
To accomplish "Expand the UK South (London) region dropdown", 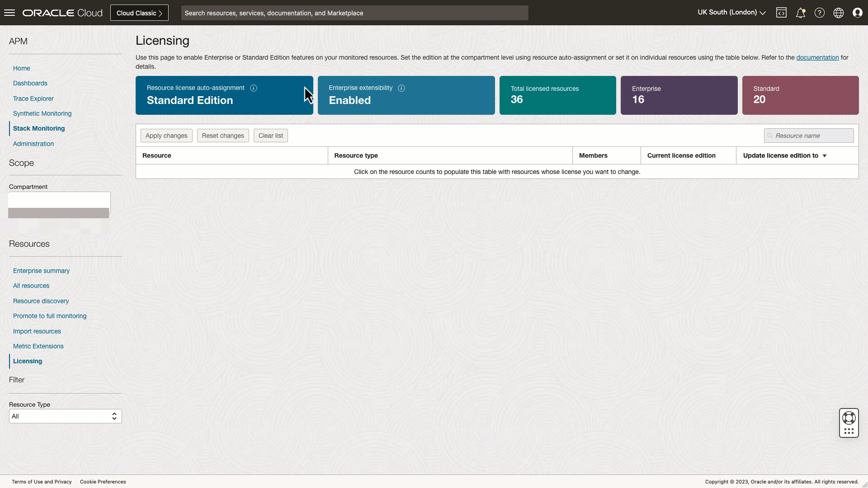I will (x=731, y=13).
